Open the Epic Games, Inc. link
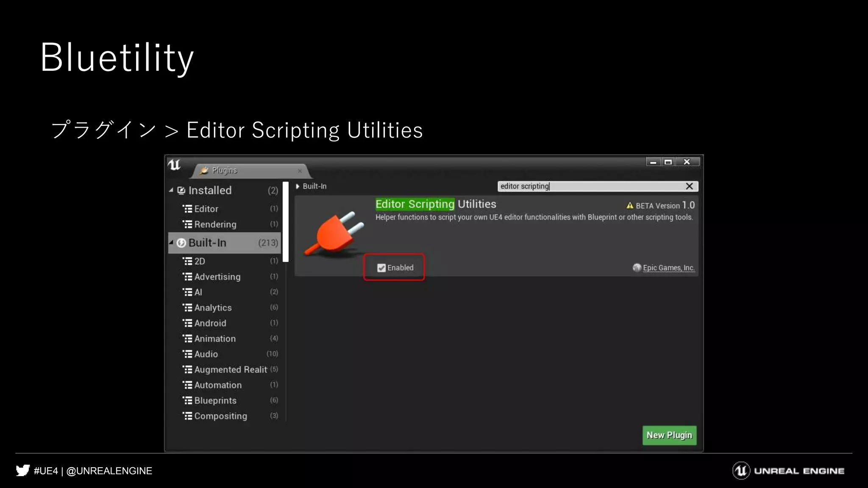This screenshot has height=488, width=868. point(668,268)
